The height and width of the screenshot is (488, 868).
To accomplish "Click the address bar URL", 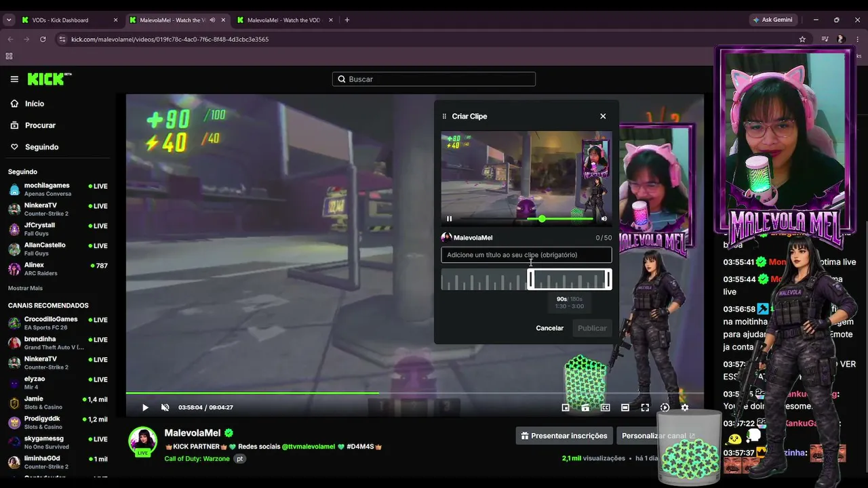I will coord(170,39).
